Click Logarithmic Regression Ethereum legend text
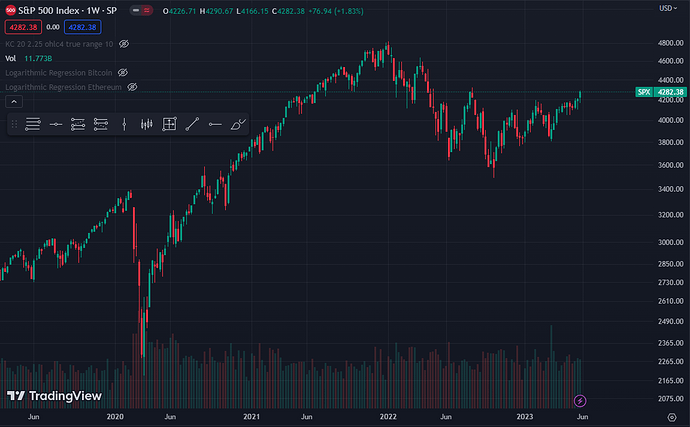Screen dimensions: 690x427 pyautogui.click(x=63, y=87)
